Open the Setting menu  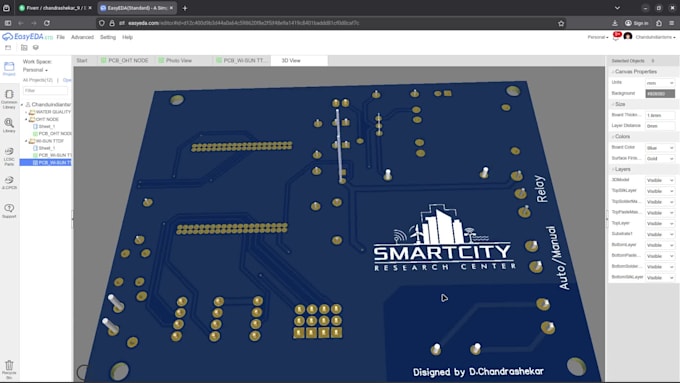tap(108, 37)
